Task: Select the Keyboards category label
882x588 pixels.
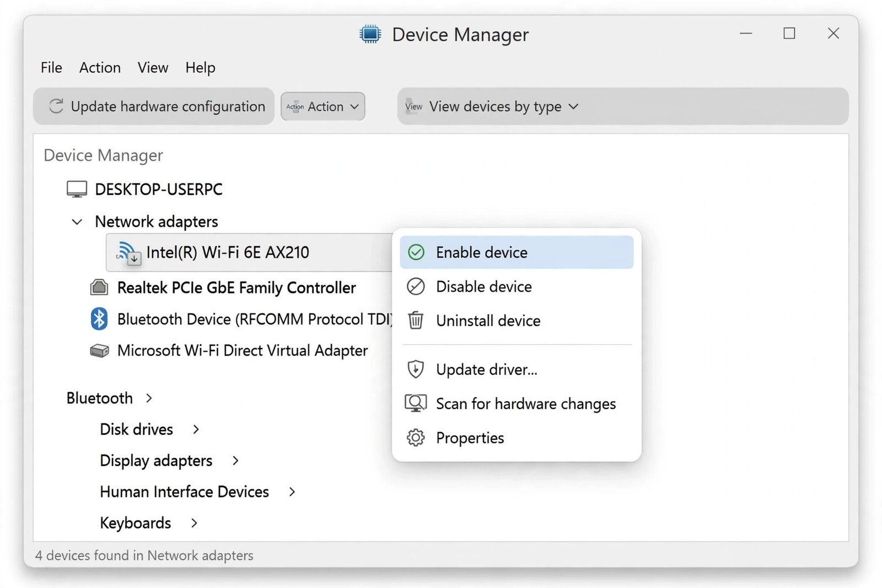Action: click(x=136, y=523)
